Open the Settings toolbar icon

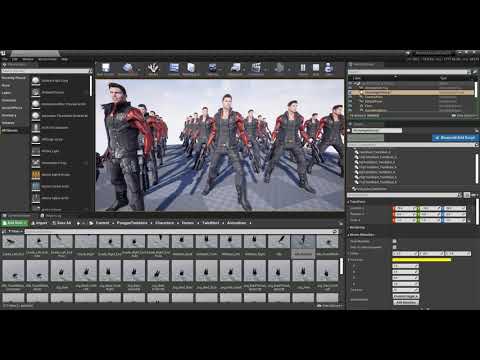click(x=213, y=68)
